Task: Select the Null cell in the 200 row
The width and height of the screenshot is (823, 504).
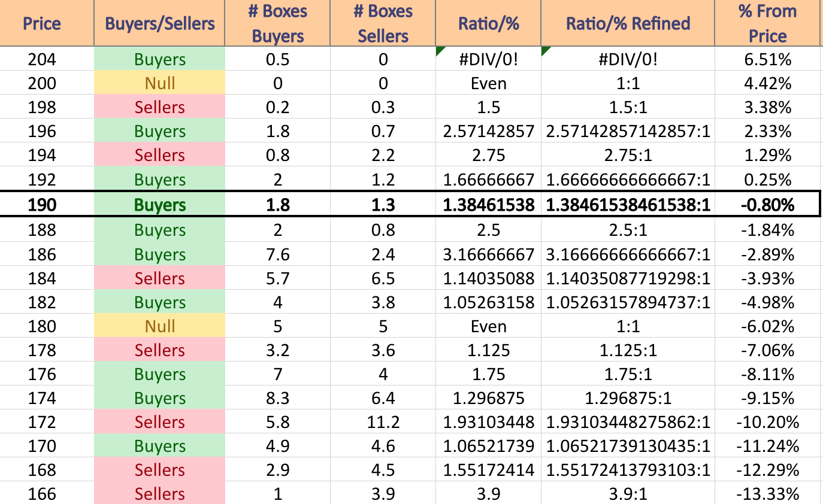Action: click(159, 83)
